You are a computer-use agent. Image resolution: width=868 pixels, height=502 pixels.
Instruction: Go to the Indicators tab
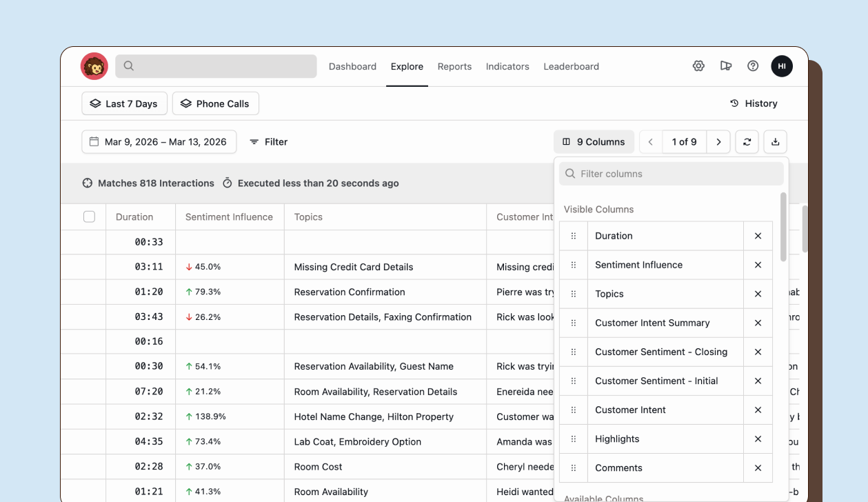507,66
